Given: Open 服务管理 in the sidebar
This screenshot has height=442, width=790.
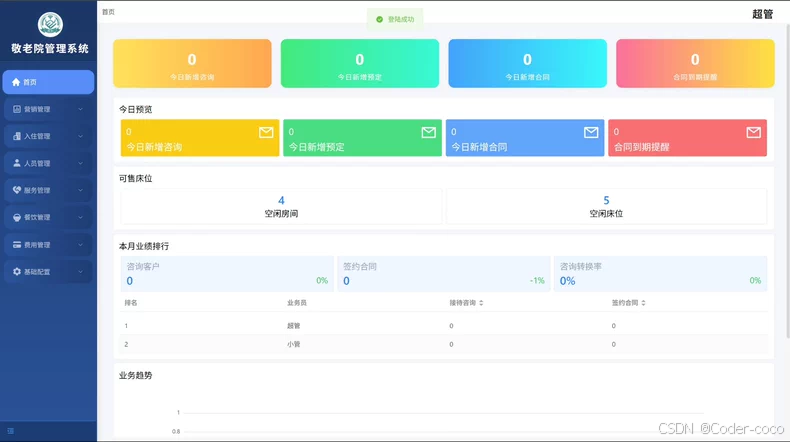Looking at the screenshot, I should pos(48,190).
